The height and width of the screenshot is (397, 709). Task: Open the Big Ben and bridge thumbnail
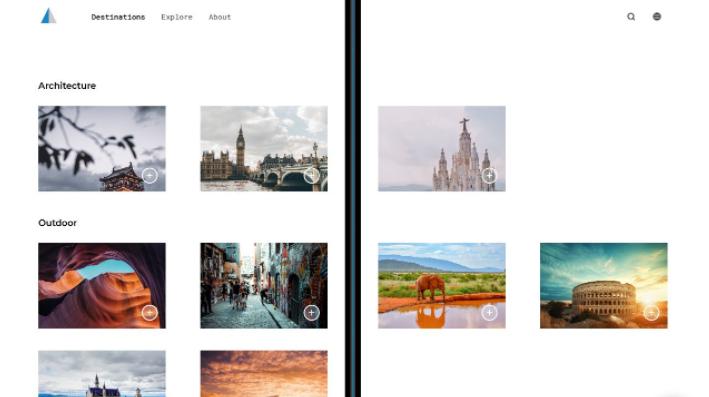(x=264, y=149)
